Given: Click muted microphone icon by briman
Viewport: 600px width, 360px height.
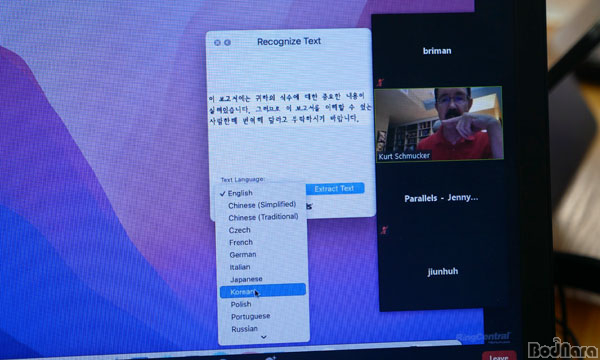Looking at the screenshot, I should point(381,82).
